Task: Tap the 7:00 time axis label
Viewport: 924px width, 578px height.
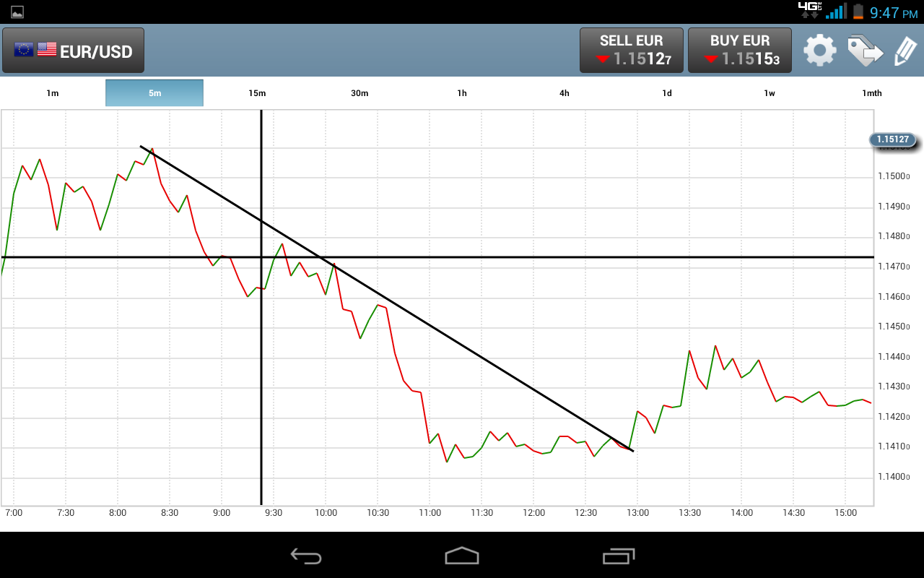Action: click(14, 513)
